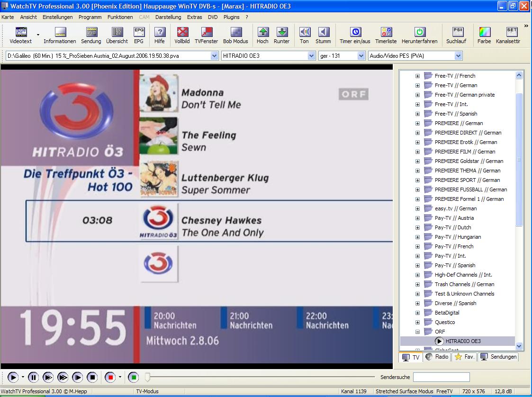Open the Plugins menu
This screenshot has height=397, width=532.
[x=231, y=17]
